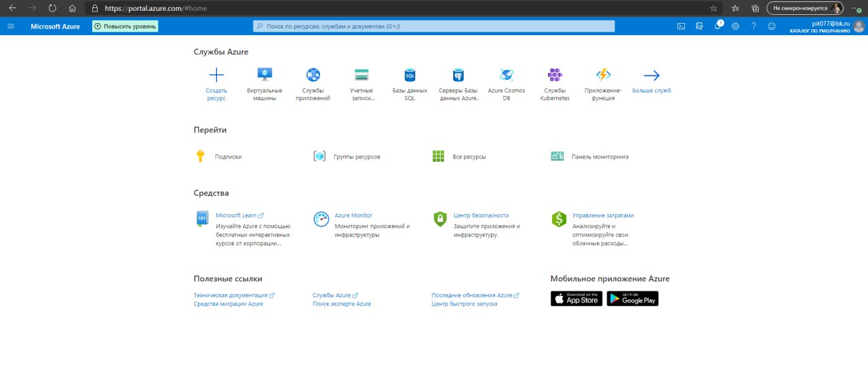Open Службы приложений service icon

click(x=313, y=75)
